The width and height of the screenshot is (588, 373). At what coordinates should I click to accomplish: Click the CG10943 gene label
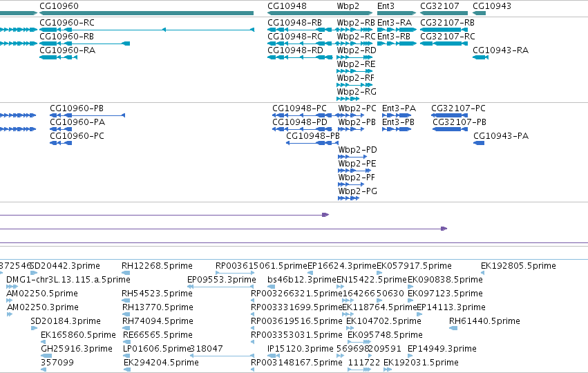(x=492, y=6)
